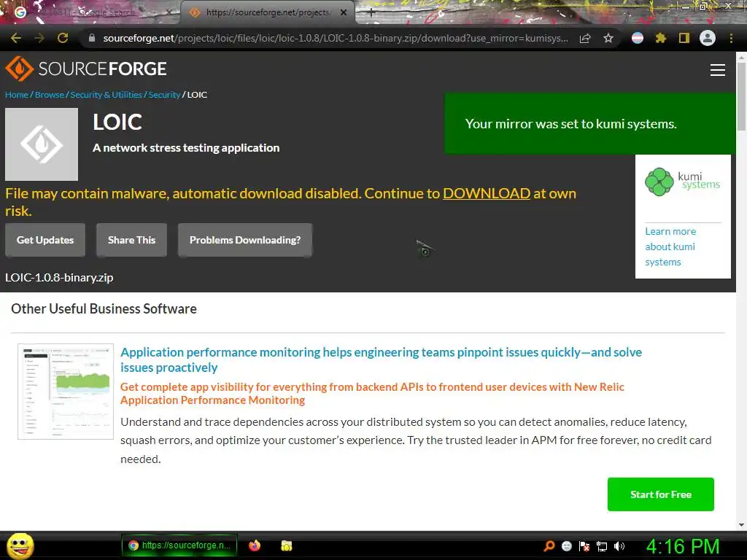Click the share page icon in address bar
This screenshot has height=560, width=747.
point(585,38)
